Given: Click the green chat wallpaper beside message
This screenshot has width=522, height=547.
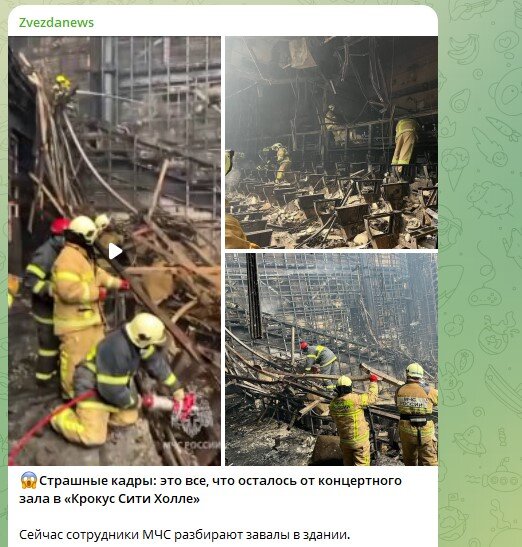Looking at the screenshot, I should point(480,274).
